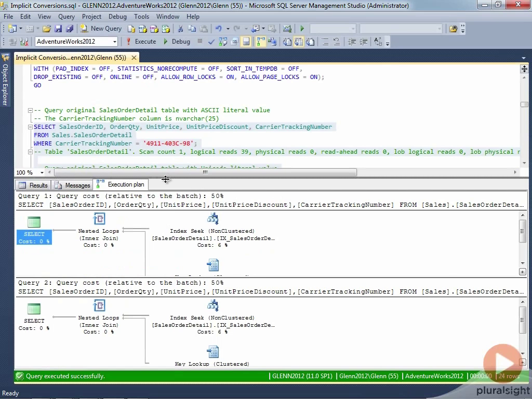Click Database Engine Query icon
532x399 pixels.
click(131, 29)
